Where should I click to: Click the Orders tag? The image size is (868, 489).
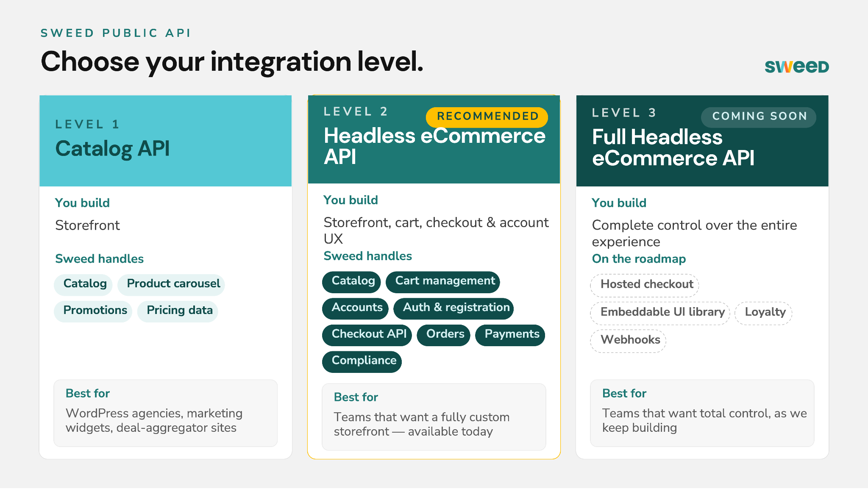[x=444, y=335]
